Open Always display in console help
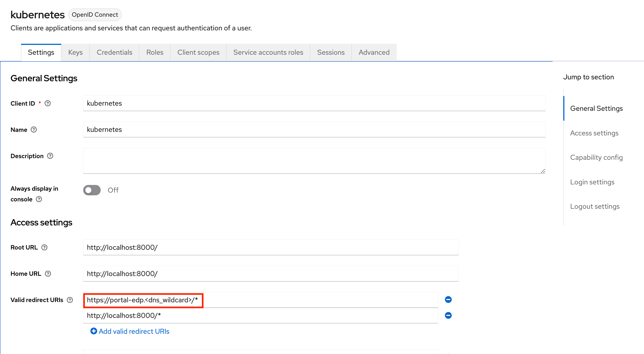This screenshot has width=644, height=354. click(x=39, y=199)
